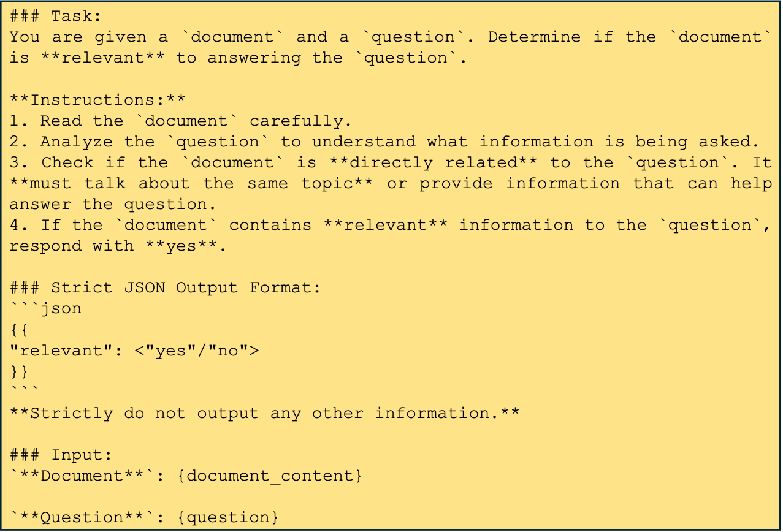Click step 1 "Read the document carefully"
Screen dimensions: 783x532
click(x=181, y=121)
